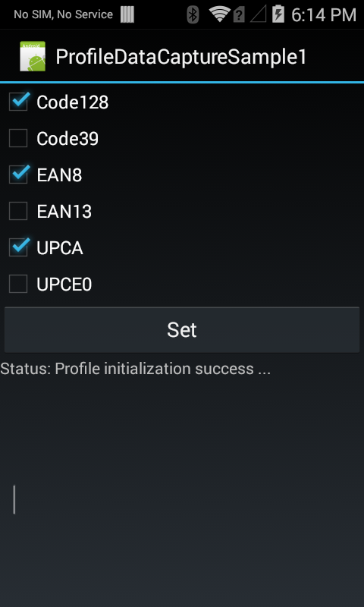Tap the empty cellular signal icon
Image resolution: width=364 pixels, height=607 pixels.
[x=259, y=15]
